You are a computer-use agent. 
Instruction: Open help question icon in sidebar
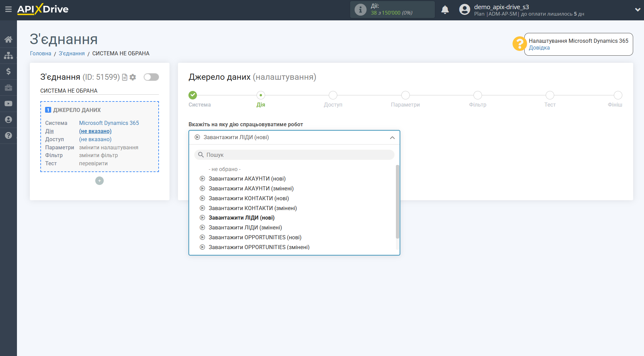(8, 135)
